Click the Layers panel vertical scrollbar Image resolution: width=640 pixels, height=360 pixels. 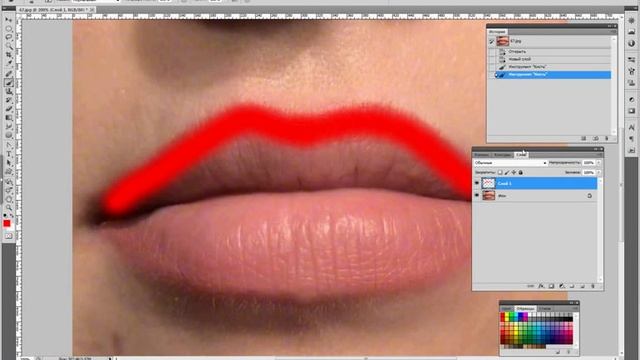(x=600, y=231)
